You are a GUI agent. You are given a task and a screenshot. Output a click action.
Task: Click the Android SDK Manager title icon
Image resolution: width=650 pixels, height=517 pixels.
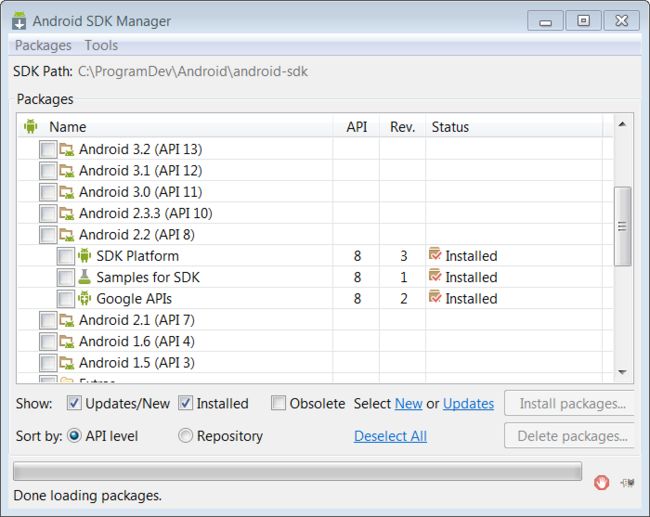tap(19, 21)
